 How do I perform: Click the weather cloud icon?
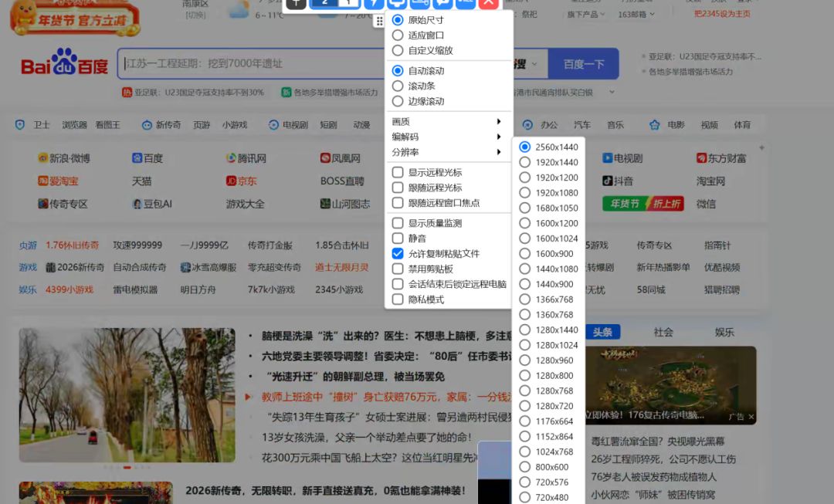tap(238, 9)
